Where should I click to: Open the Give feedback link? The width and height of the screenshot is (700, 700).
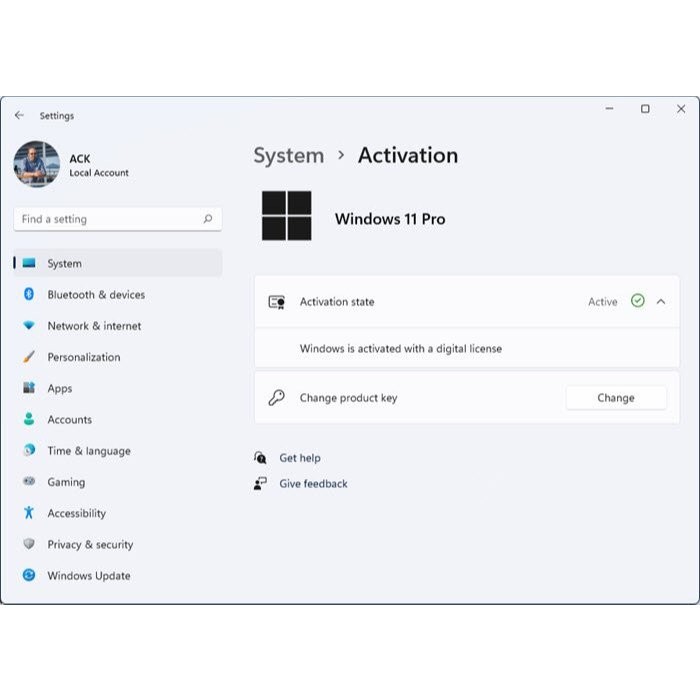click(313, 484)
